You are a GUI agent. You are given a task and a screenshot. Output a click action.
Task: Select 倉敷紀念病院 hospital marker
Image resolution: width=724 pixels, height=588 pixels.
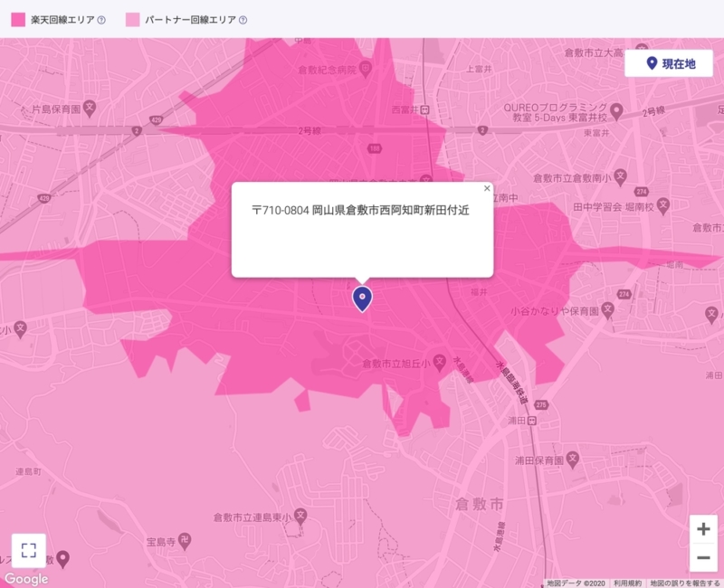click(x=366, y=70)
